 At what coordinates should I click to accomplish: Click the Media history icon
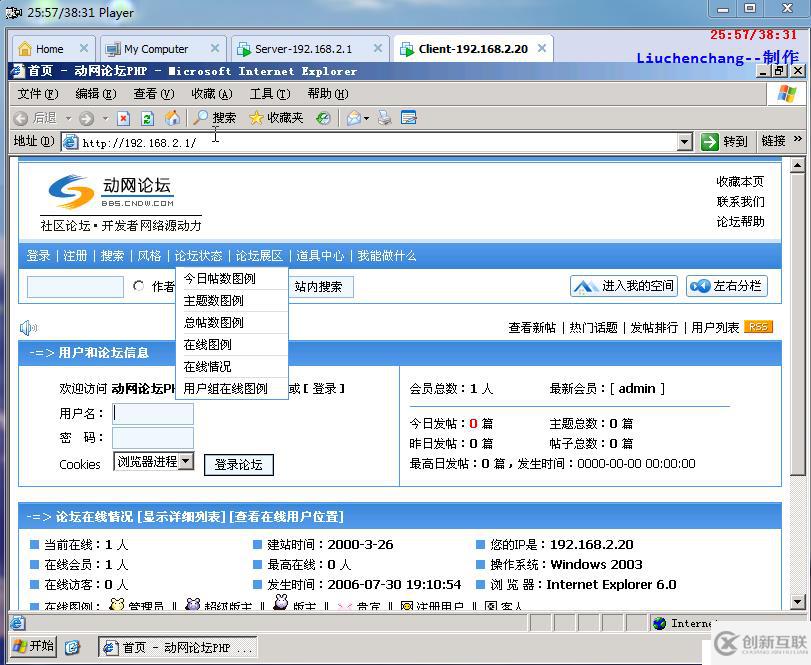click(x=323, y=118)
